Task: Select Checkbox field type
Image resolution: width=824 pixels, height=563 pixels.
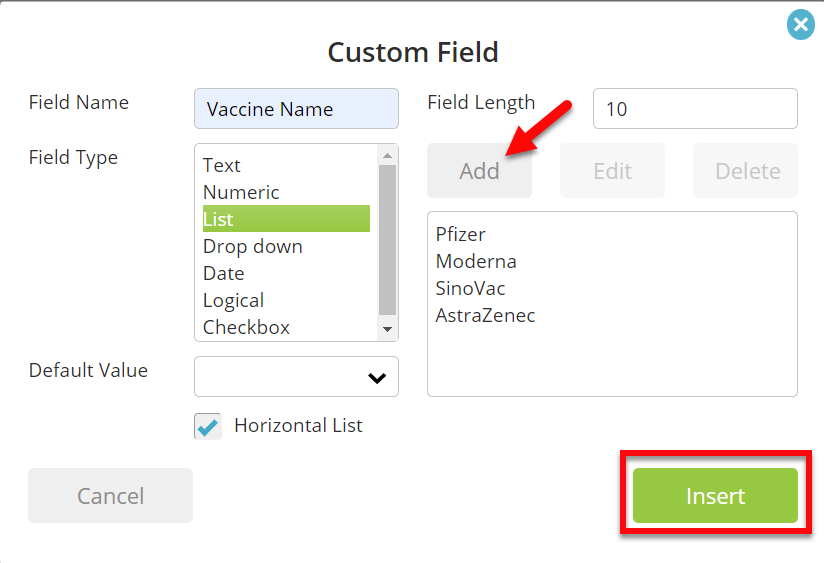Action: point(286,327)
